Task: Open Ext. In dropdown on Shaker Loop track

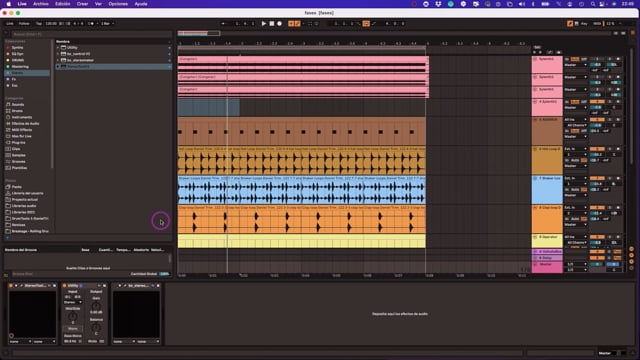Action: click(576, 178)
